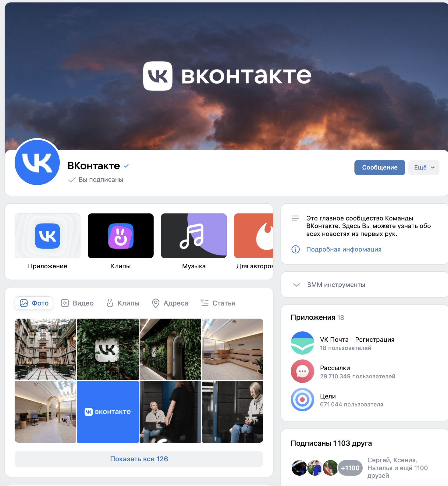Open the Для авторов flame tile
The height and width of the screenshot is (486, 448).
click(254, 236)
